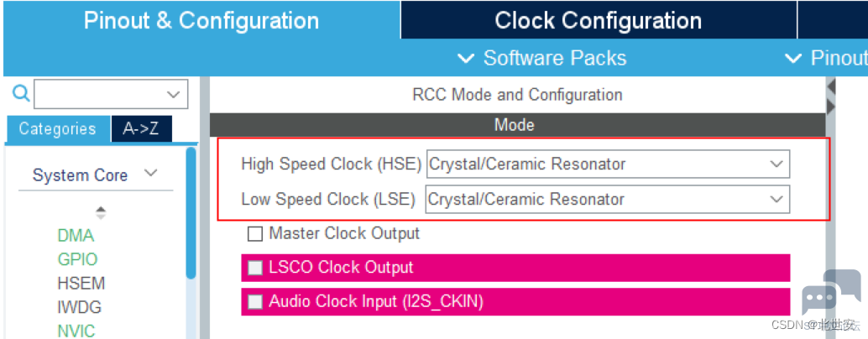Select the Categories tab
868x339 pixels.
57,129
